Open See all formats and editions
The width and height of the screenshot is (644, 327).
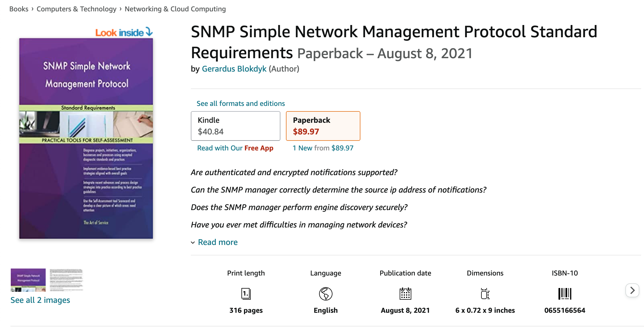click(240, 103)
